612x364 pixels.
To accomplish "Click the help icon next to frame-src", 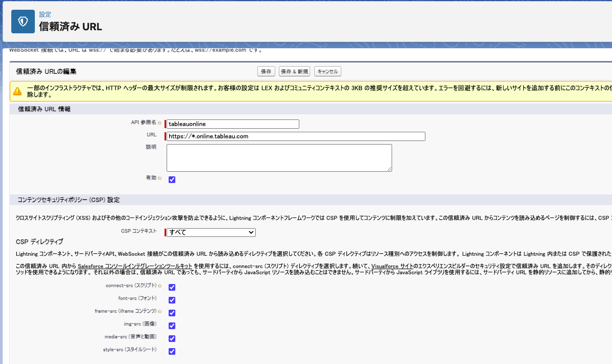I will coord(159,312).
